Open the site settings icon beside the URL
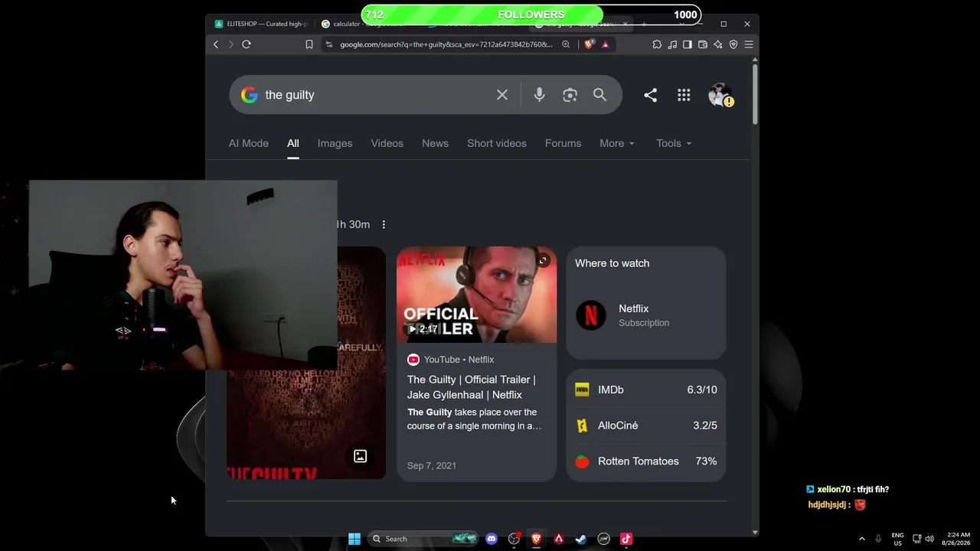This screenshot has height=551, width=980. (328, 44)
